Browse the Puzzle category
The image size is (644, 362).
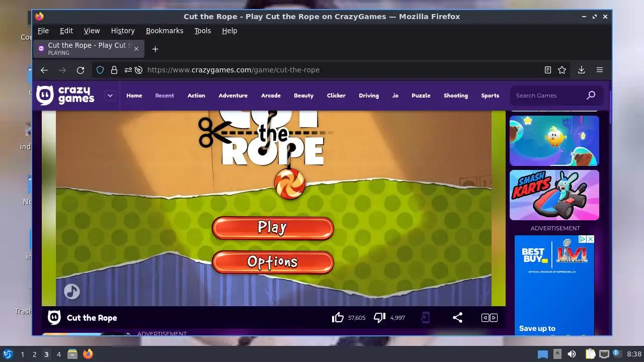click(421, 96)
